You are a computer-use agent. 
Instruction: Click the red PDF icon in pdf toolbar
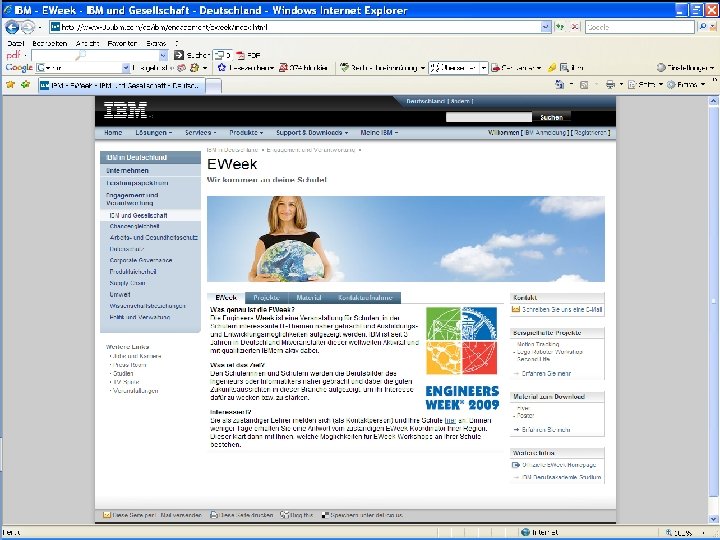[x=240, y=56]
